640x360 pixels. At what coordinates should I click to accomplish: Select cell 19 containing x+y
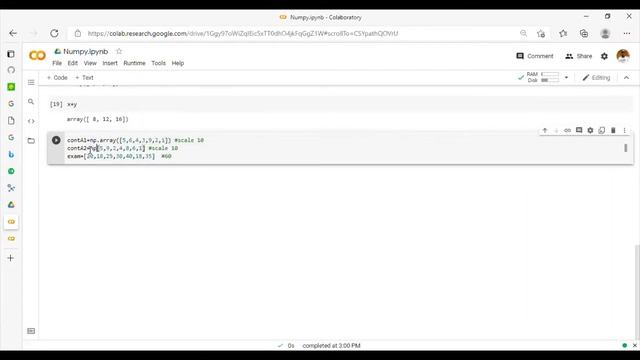[340, 104]
